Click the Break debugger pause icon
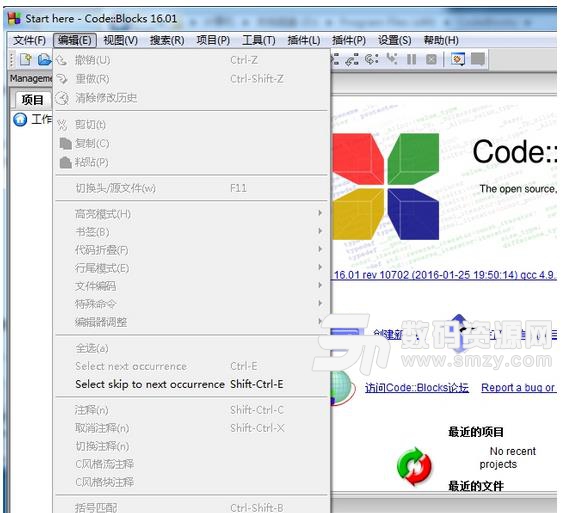Screen dimensions: 563x513 411,59
